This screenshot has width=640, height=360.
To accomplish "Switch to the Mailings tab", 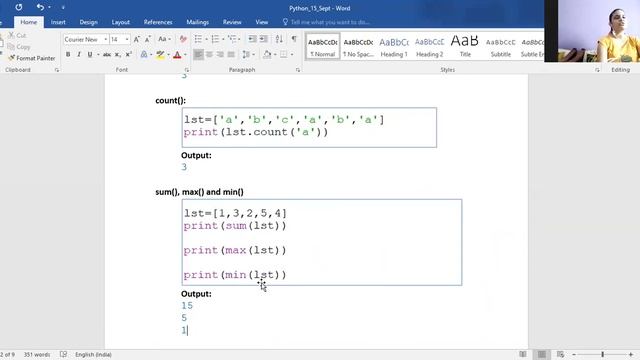I will 198,22.
